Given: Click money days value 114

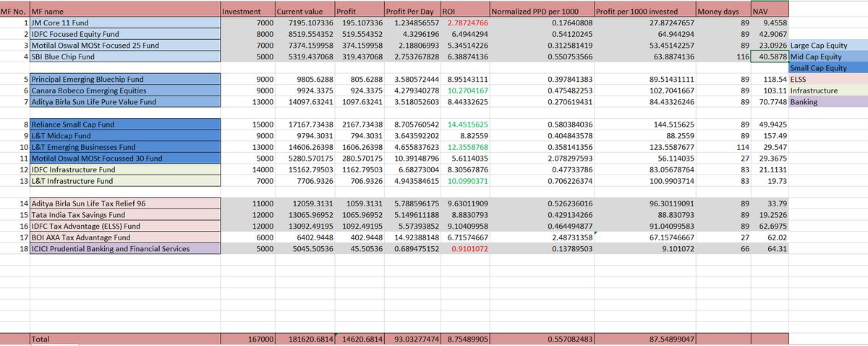Looking at the screenshot, I should pos(723,147).
